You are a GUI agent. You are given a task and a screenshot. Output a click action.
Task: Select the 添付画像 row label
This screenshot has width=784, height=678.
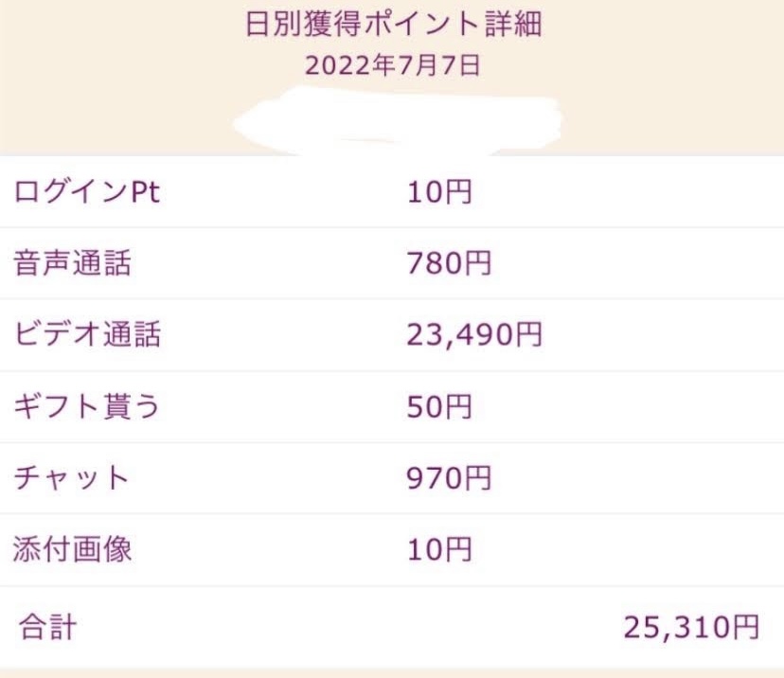pos(73,549)
